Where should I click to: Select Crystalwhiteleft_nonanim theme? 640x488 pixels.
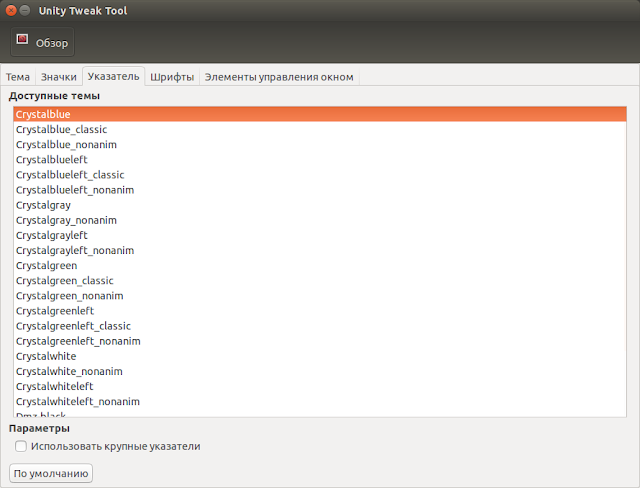coord(320,401)
